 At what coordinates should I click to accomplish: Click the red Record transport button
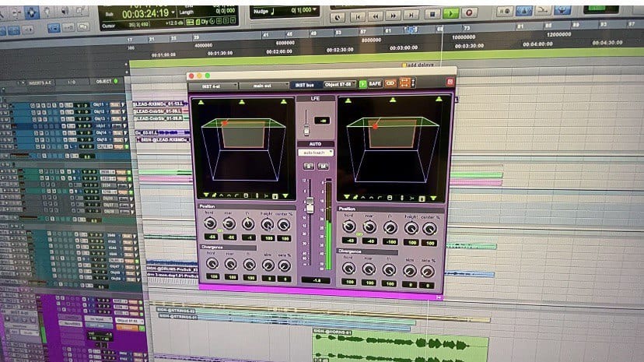coord(469,13)
